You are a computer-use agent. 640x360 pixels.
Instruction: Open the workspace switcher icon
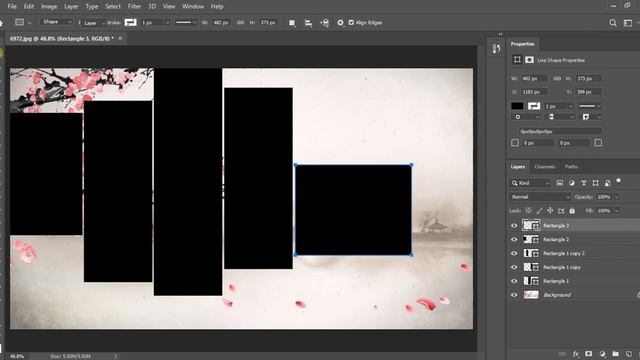coord(628,23)
